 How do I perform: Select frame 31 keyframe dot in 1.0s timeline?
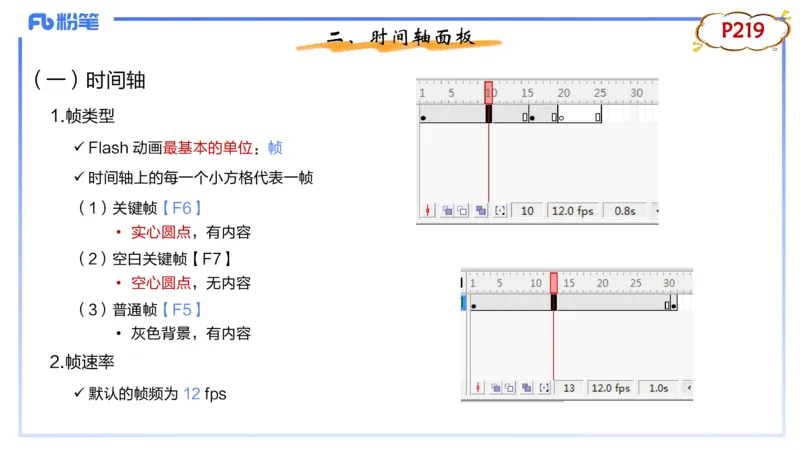pyautogui.click(x=674, y=306)
